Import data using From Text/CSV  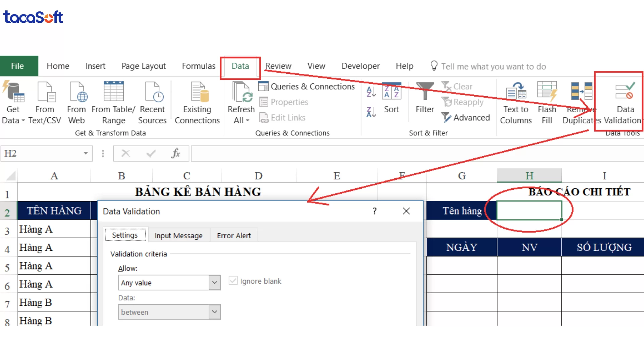coord(45,102)
